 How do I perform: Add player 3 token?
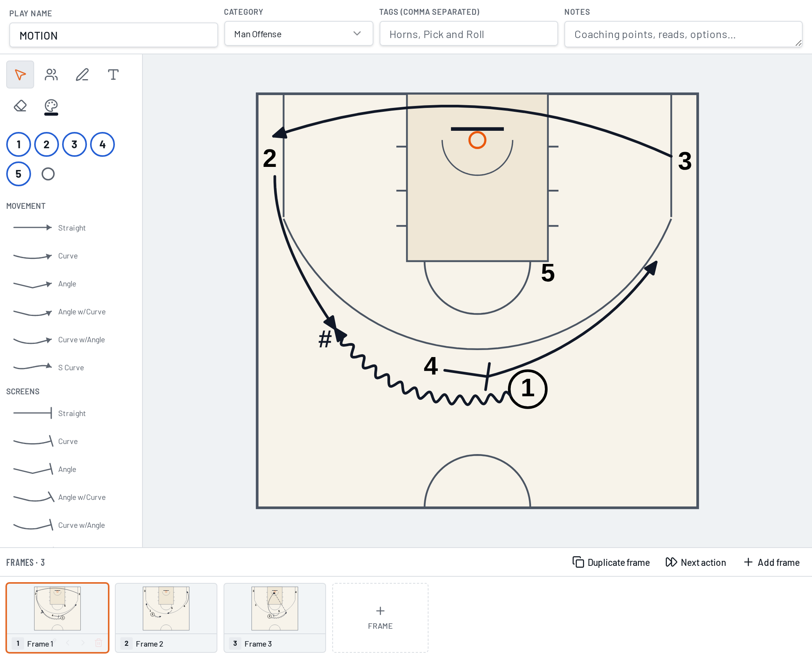tap(75, 144)
